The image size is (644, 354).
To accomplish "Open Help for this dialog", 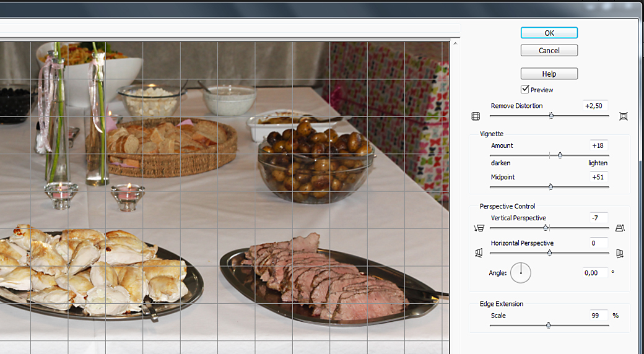I will pos(549,74).
